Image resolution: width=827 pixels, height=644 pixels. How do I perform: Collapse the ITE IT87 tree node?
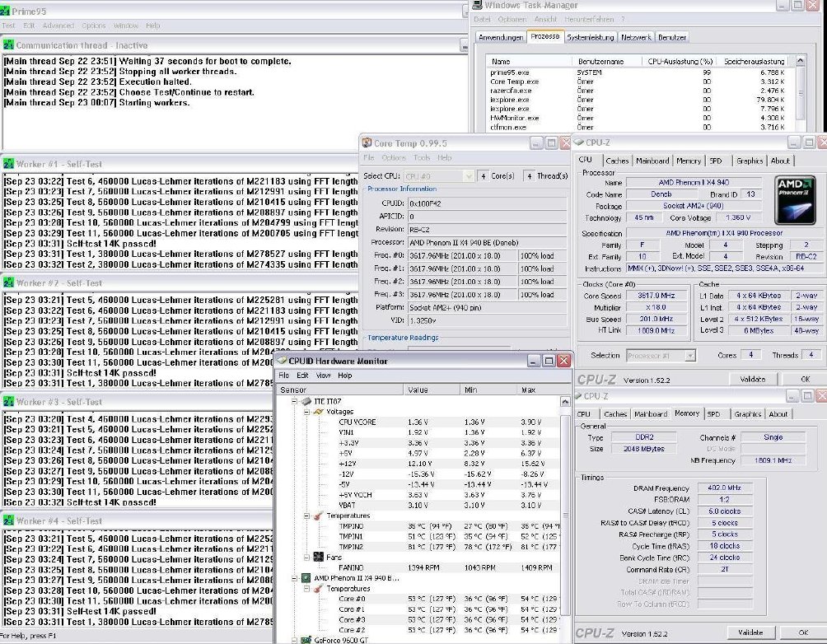click(x=294, y=401)
